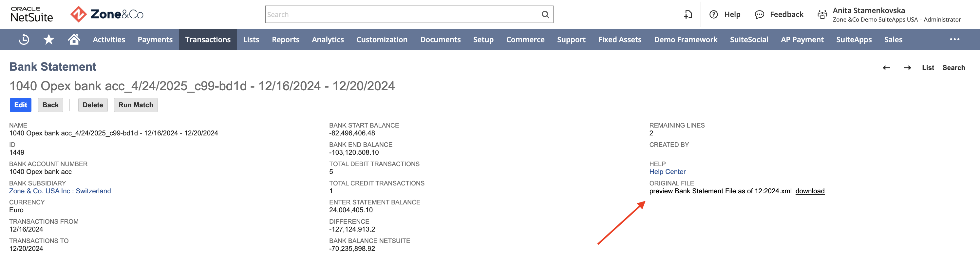Click the Delete button
The height and width of the screenshot is (262, 980).
click(x=93, y=105)
